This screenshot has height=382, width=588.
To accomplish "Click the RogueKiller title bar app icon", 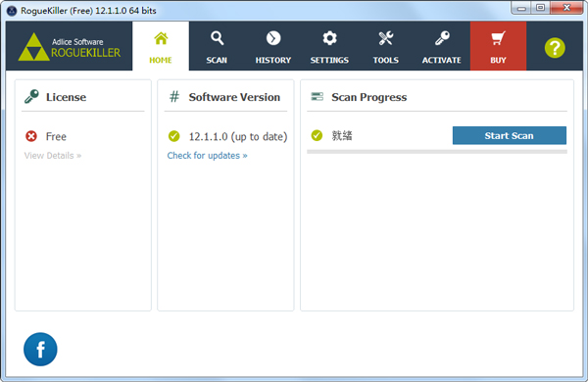I will 12,11.
